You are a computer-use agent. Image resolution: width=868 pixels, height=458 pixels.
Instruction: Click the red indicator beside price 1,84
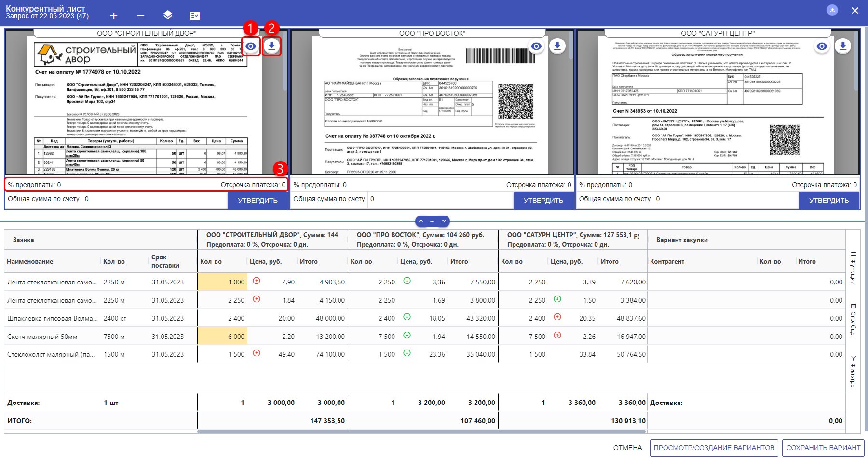coord(257,299)
